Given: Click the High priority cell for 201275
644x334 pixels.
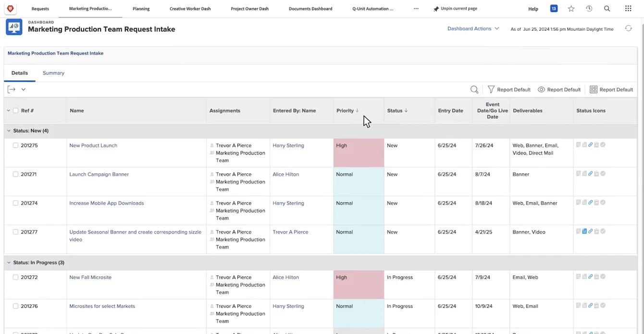Looking at the screenshot, I should [x=359, y=153].
